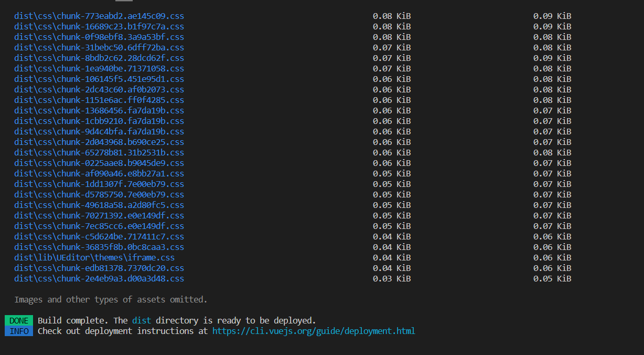Select the chunk-0f98ebf8.3a9a53bf.css path

point(99,37)
